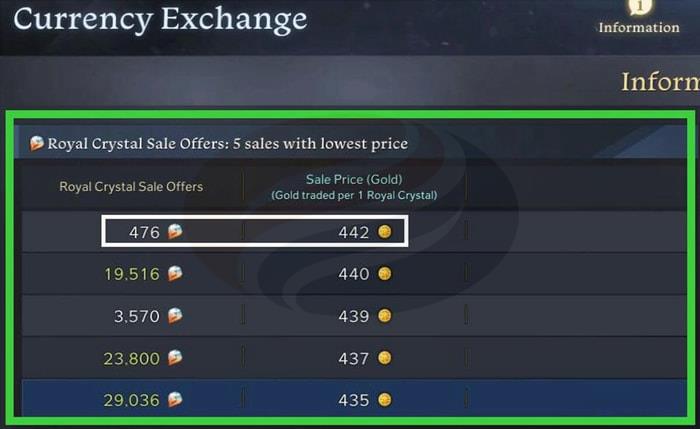Screen dimensions: 700x429
Task: Click the Information icon at top right
Action: tap(639, 8)
